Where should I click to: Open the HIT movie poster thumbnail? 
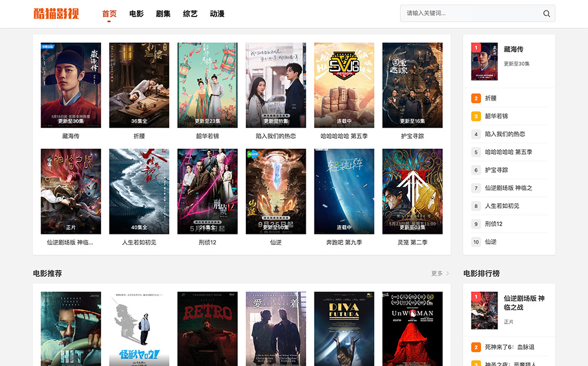(71, 329)
